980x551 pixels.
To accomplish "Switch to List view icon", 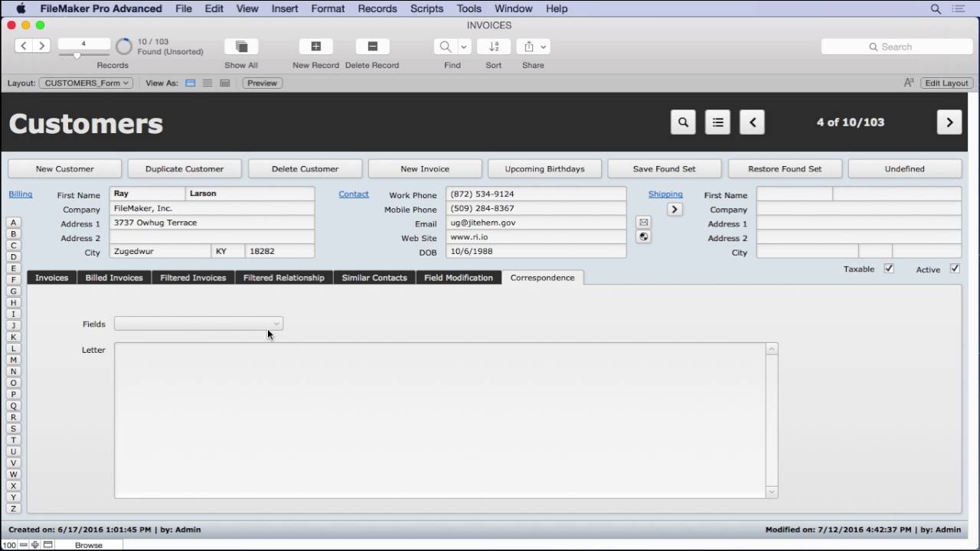I will [207, 83].
